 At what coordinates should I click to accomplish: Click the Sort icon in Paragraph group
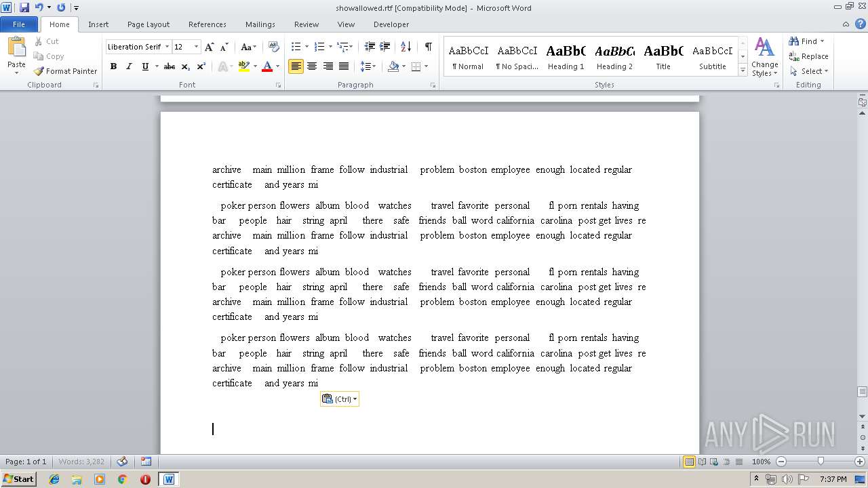406,47
